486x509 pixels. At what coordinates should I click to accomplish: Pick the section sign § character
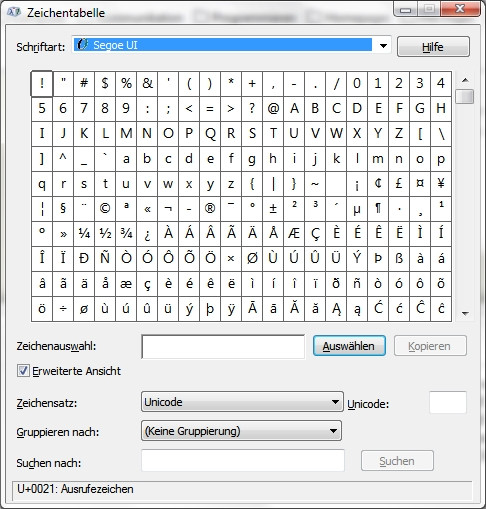pyautogui.click(x=63, y=209)
